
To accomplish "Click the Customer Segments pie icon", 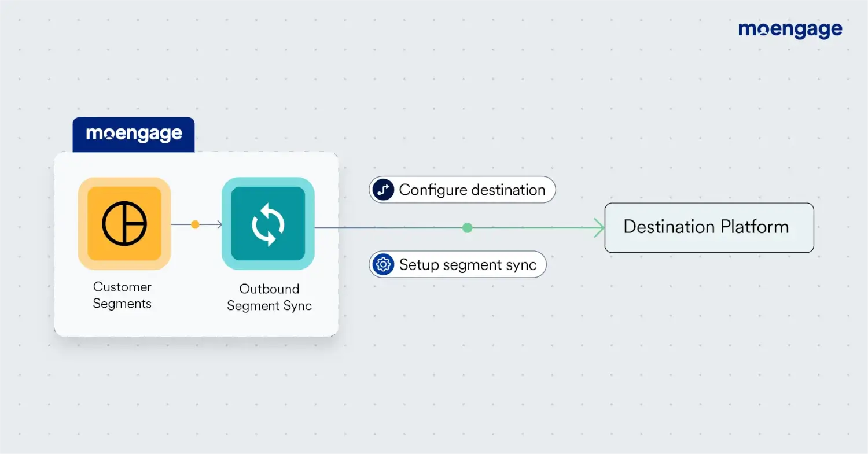I will (124, 223).
